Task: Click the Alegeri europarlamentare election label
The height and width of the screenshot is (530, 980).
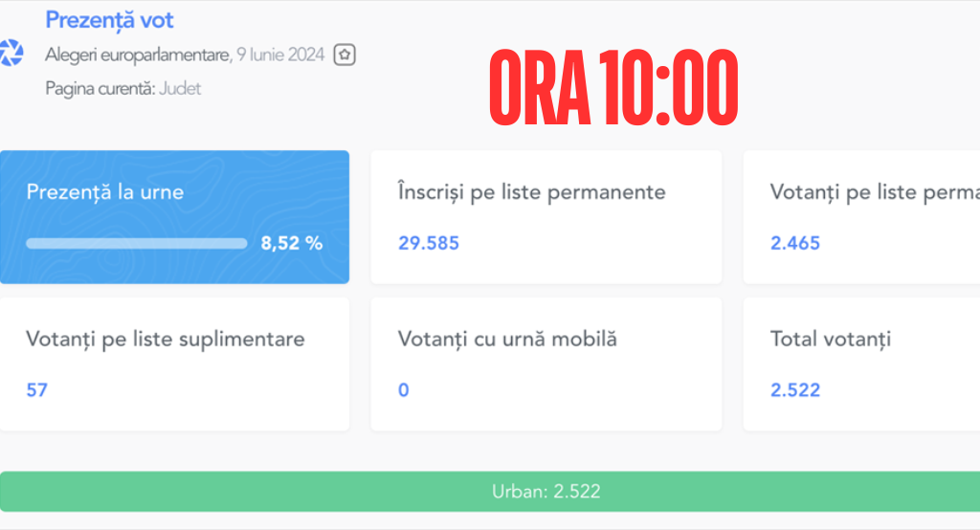Action: tap(137, 55)
